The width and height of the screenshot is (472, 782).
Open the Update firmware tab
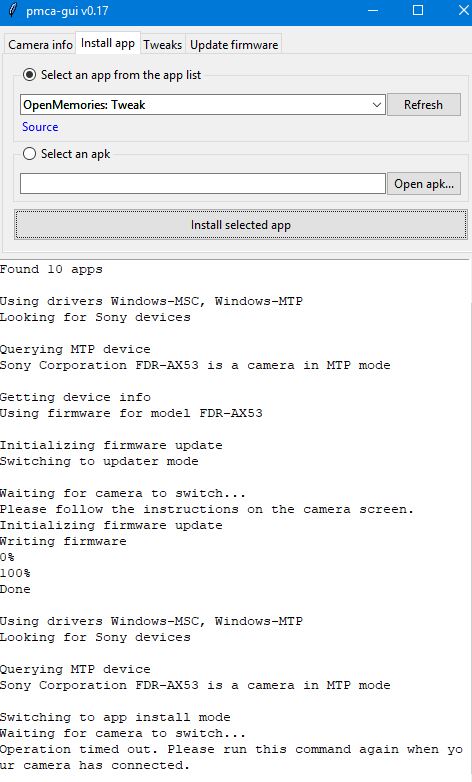pos(234,44)
